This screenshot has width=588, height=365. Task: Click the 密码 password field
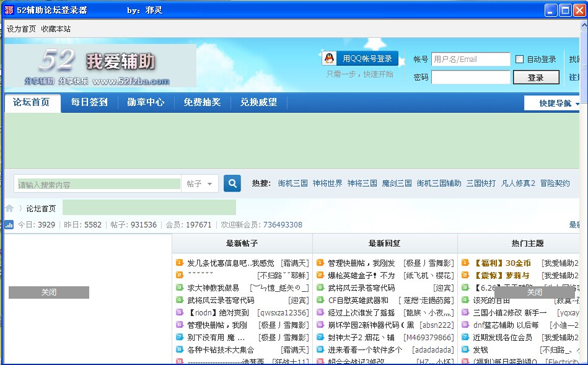471,77
